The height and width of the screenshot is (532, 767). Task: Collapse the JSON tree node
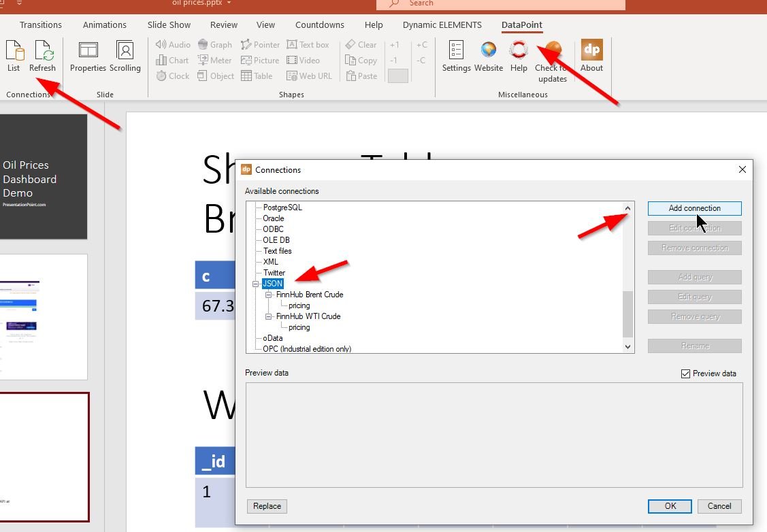click(256, 284)
